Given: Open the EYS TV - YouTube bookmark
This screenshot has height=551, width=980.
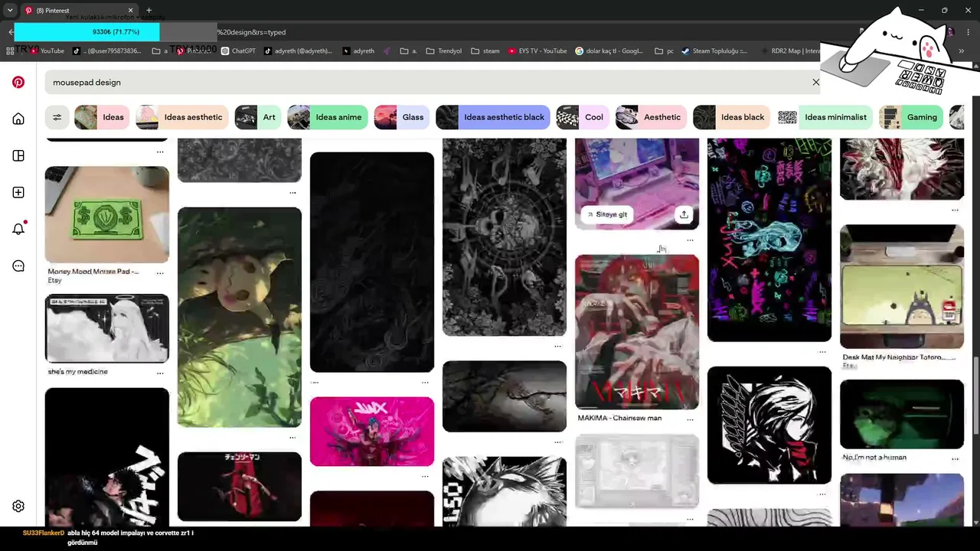Looking at the screenshot, I should [537, 51].
